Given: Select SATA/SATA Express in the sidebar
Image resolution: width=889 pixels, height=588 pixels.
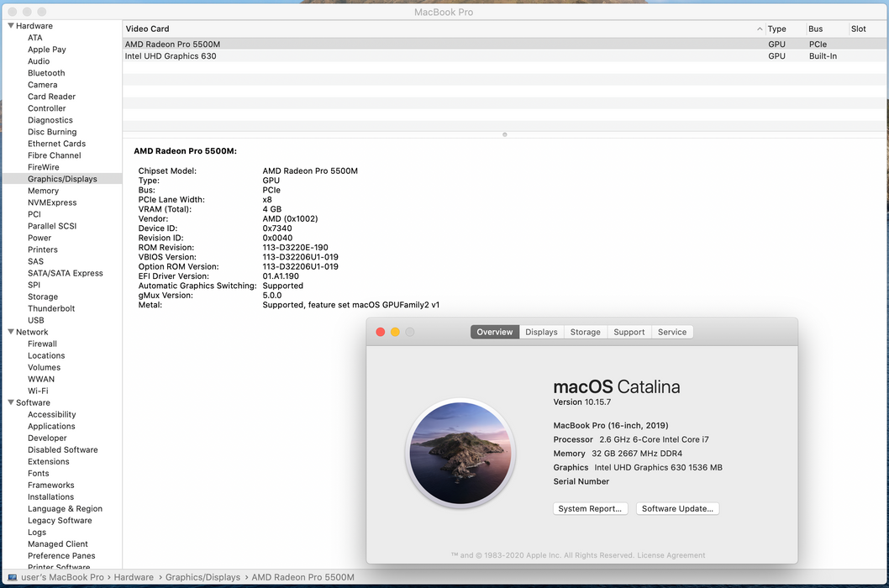Looking at the screenshot, I should click(66, 273).
